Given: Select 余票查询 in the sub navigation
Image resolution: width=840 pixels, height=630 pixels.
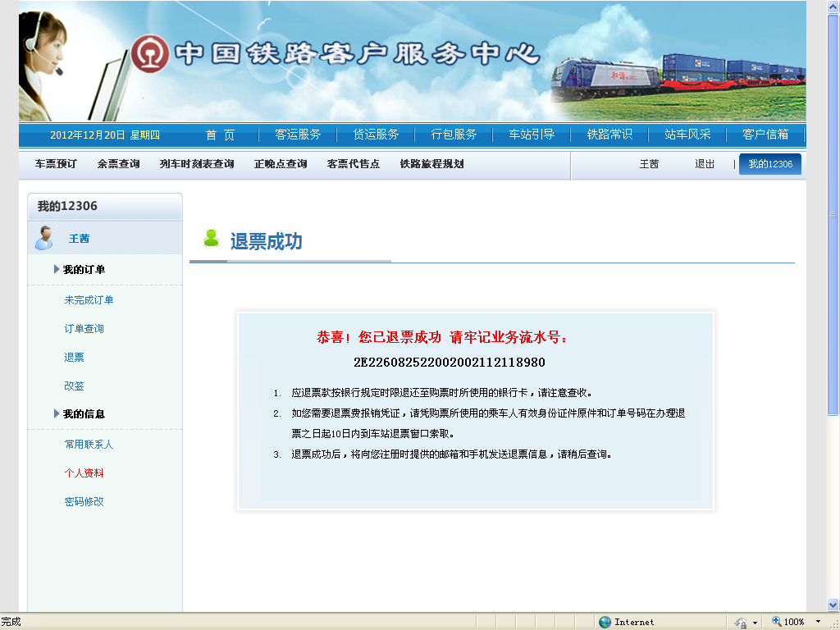Looking at the screenshot, I should [118, 164].
